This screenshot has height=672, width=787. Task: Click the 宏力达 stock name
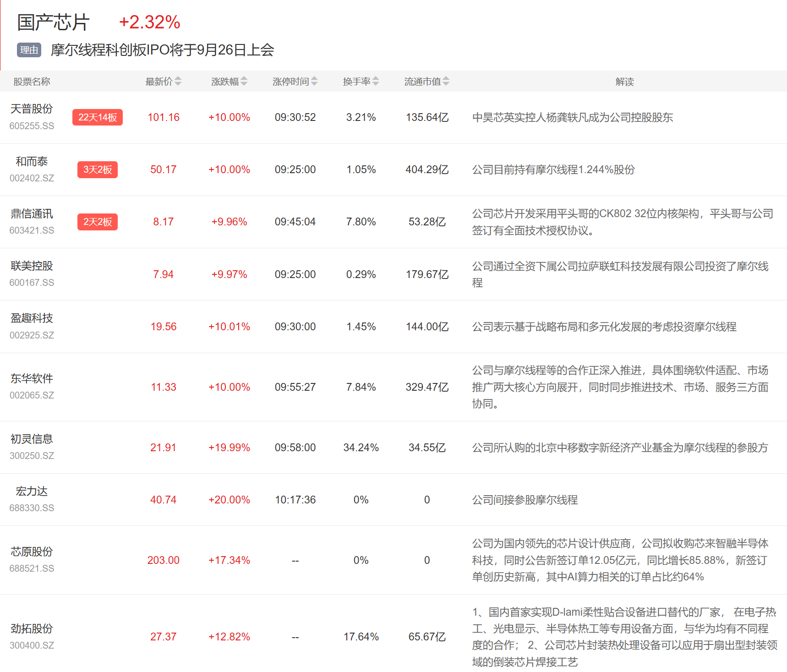(32, 491)
